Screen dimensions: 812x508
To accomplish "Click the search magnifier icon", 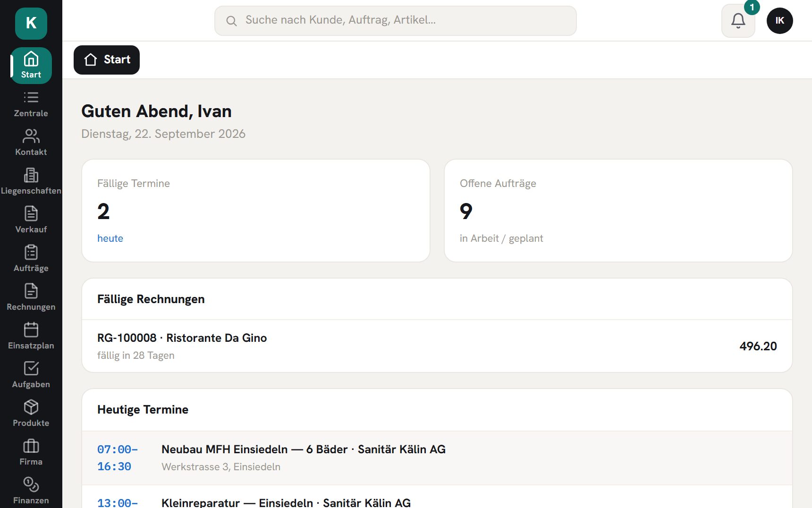I will click(231, 21).
